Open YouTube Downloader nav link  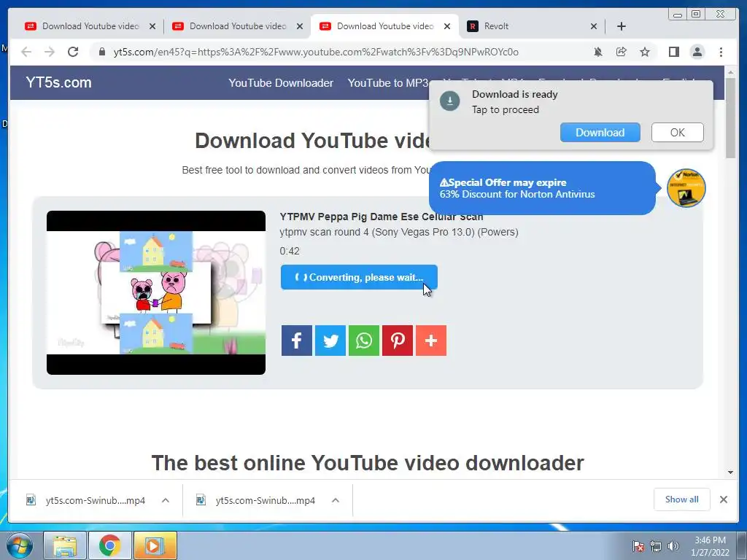tap(281, 83)
